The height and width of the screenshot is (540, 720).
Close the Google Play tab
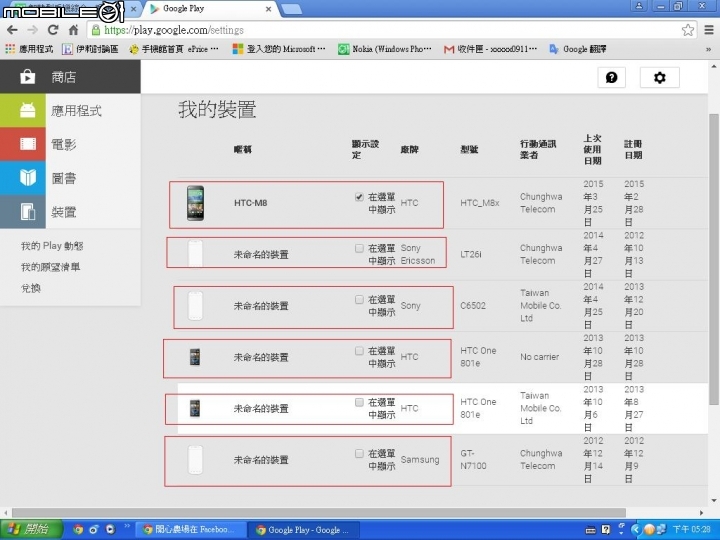point(269,9)
